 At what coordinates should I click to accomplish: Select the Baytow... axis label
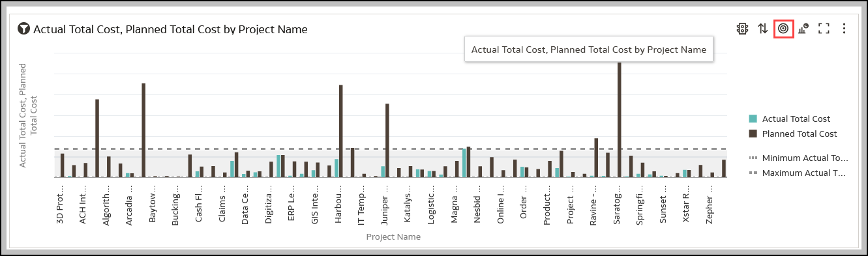[153, 205]
